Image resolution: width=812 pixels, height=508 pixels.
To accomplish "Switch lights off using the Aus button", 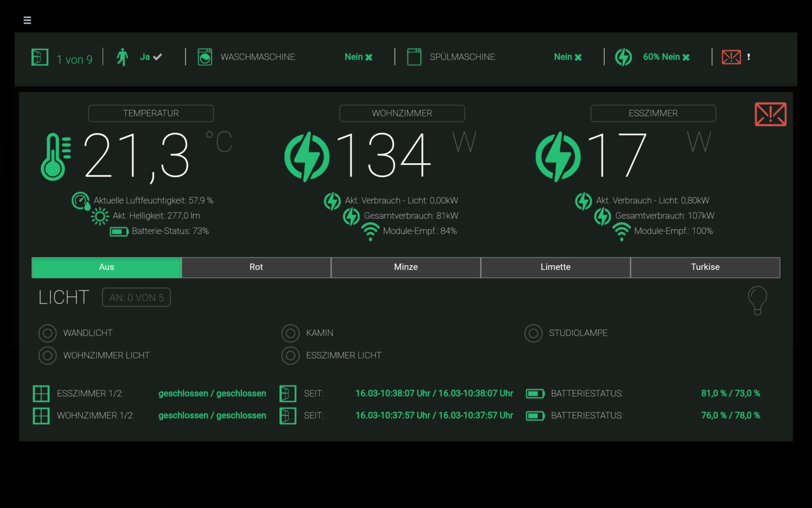I will click(106, 267).
